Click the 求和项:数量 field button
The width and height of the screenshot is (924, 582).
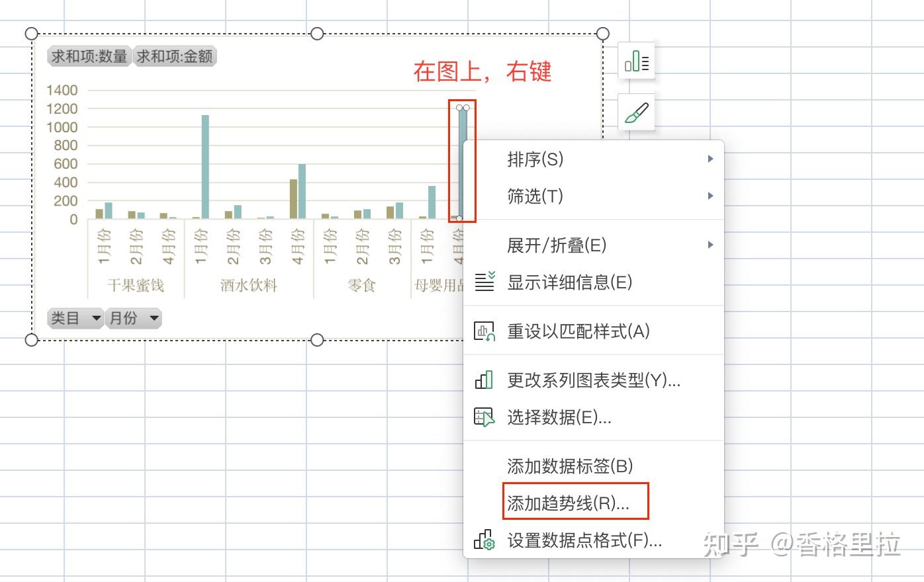click(x=89, y=57)
